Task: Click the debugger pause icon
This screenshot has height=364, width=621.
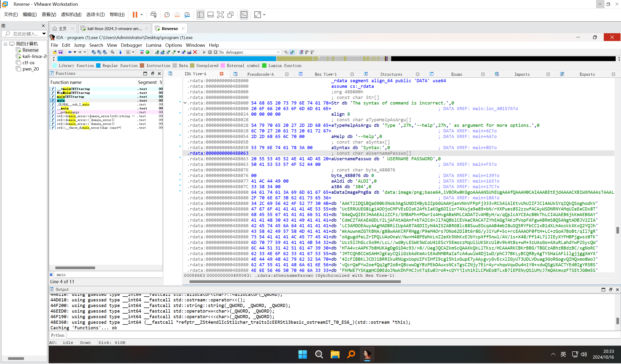Action: pyautogui.click(x=210, y=52)
